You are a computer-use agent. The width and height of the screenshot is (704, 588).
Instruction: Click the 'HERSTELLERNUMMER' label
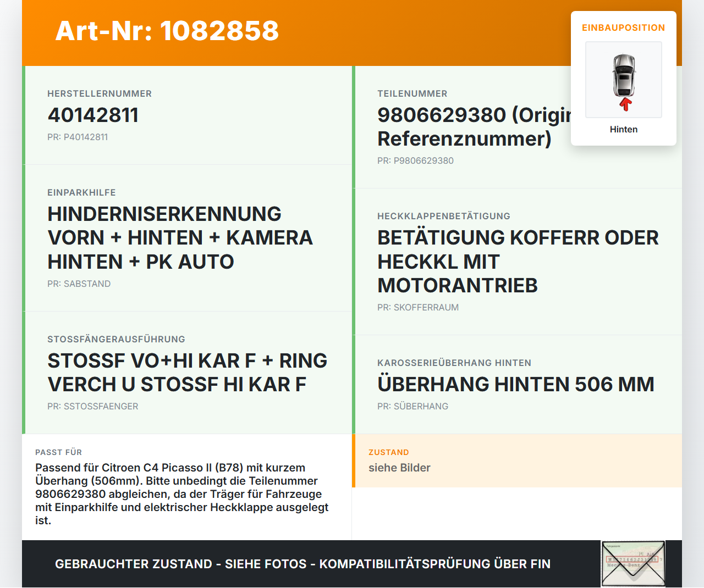[x=100, y=93]
